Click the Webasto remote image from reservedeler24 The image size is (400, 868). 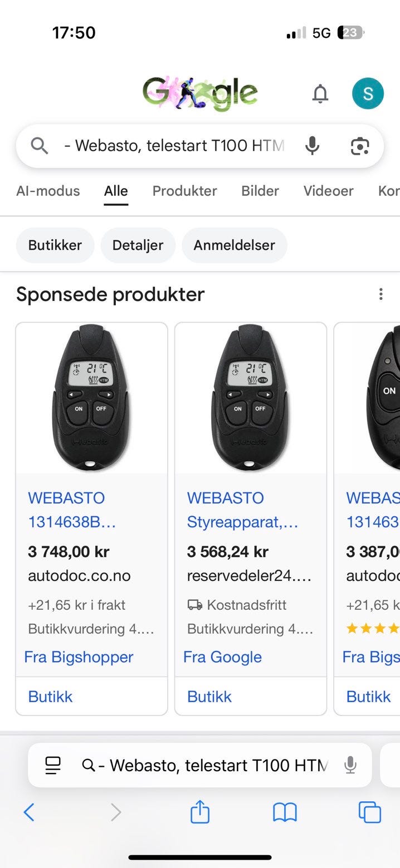251,398
